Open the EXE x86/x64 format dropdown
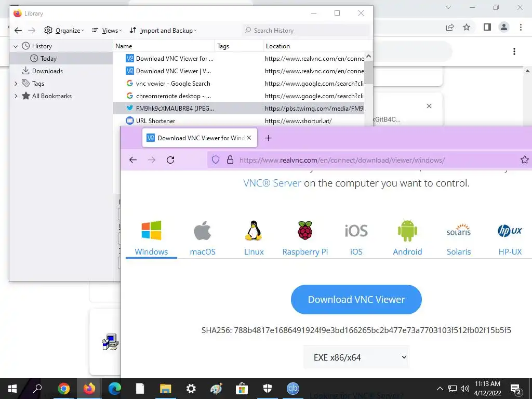This screenshot has width=532, height=399. 356,357
